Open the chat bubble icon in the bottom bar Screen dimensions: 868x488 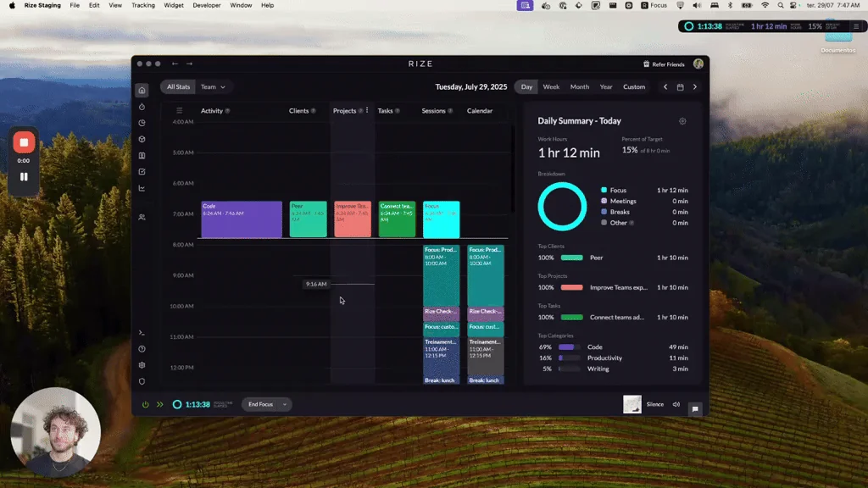tap(695, 409)
